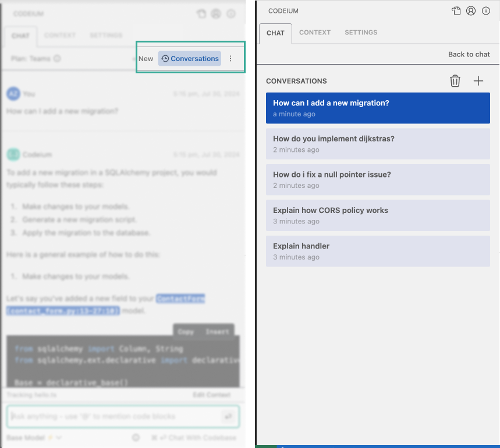
Task: Open 'Explain how CORS policy works' conversation
Action: coord(378,215)
